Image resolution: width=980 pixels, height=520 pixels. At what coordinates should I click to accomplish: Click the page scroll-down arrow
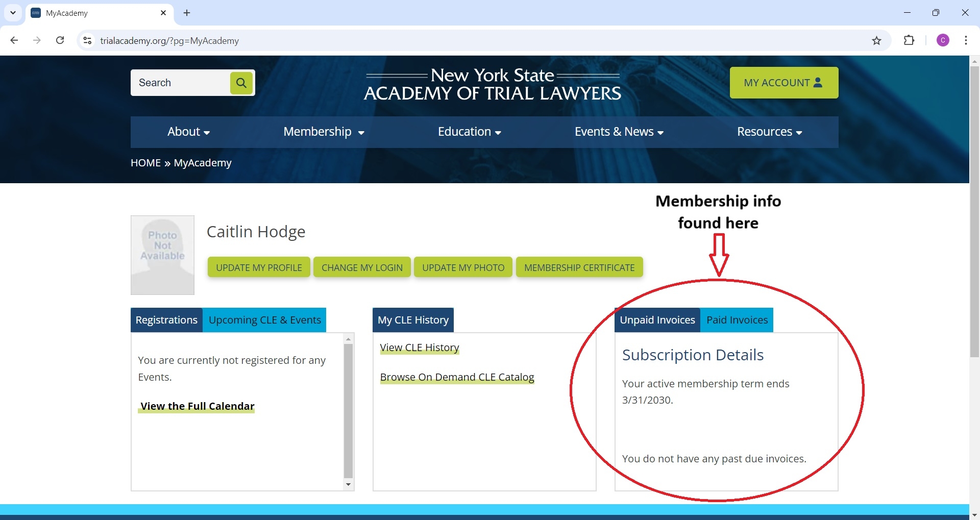click(974, 515)
